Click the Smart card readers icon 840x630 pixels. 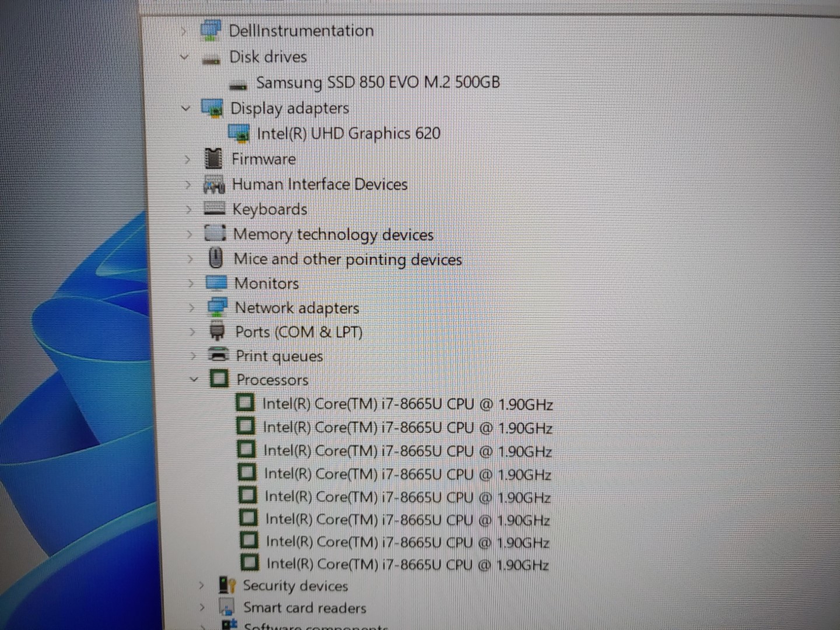click(x=227, y=607)
